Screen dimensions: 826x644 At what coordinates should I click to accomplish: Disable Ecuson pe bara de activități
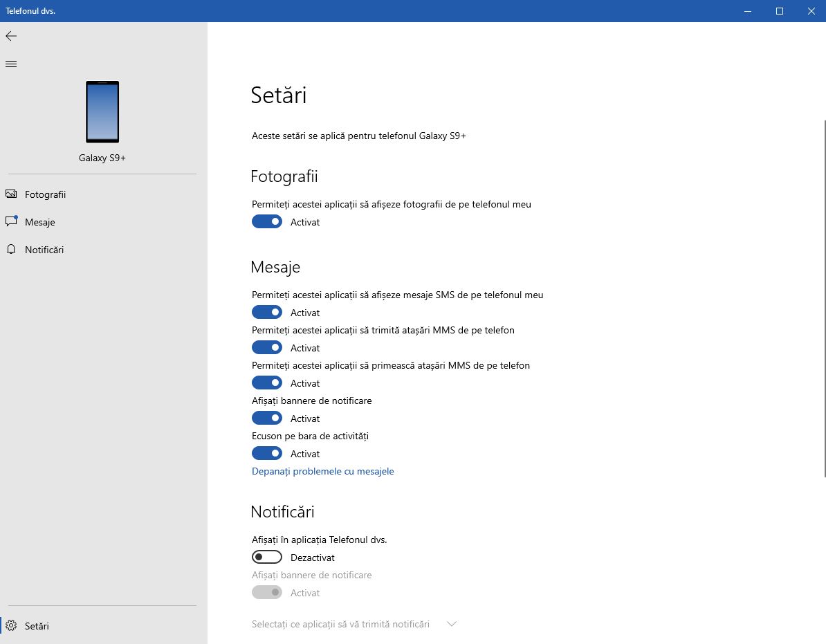pyautogui.click(x=267, y=453)
